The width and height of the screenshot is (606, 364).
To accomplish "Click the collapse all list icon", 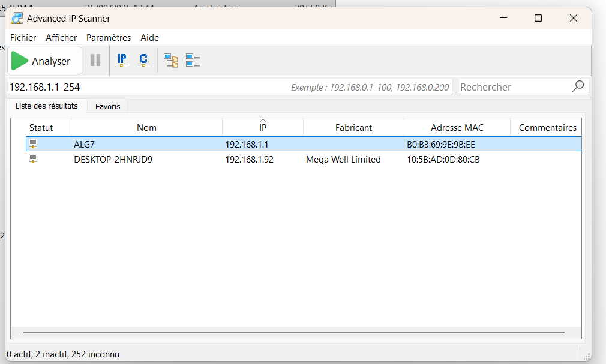I will point(193,61).
